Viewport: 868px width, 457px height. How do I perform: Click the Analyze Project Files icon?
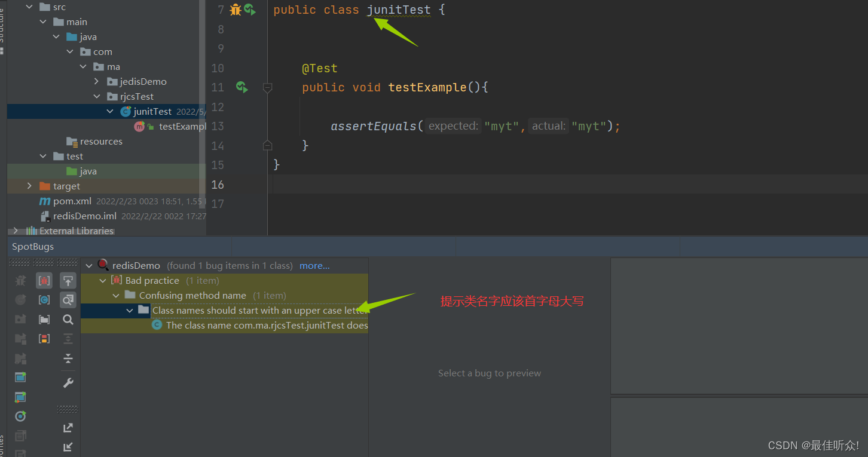[20, 358]
